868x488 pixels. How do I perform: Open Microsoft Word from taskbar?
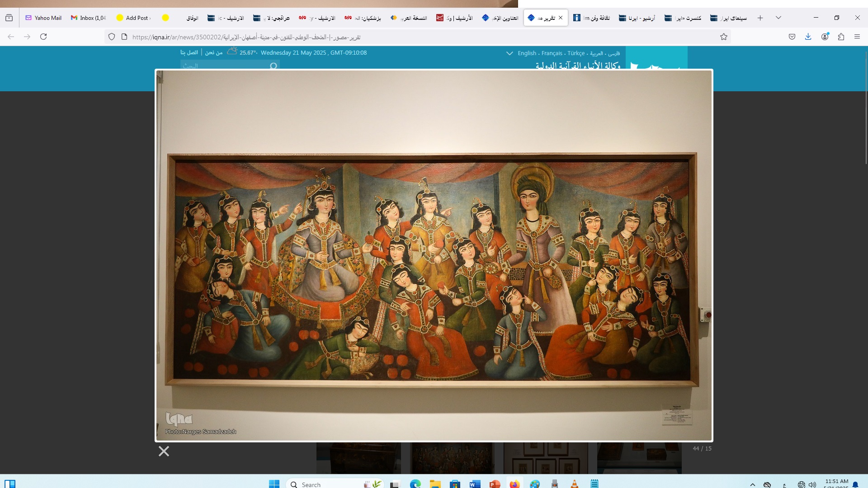click(x=475, y=484)
